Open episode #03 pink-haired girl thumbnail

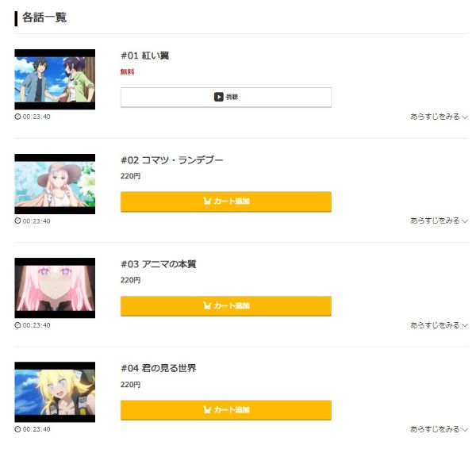tap(55, 288)
